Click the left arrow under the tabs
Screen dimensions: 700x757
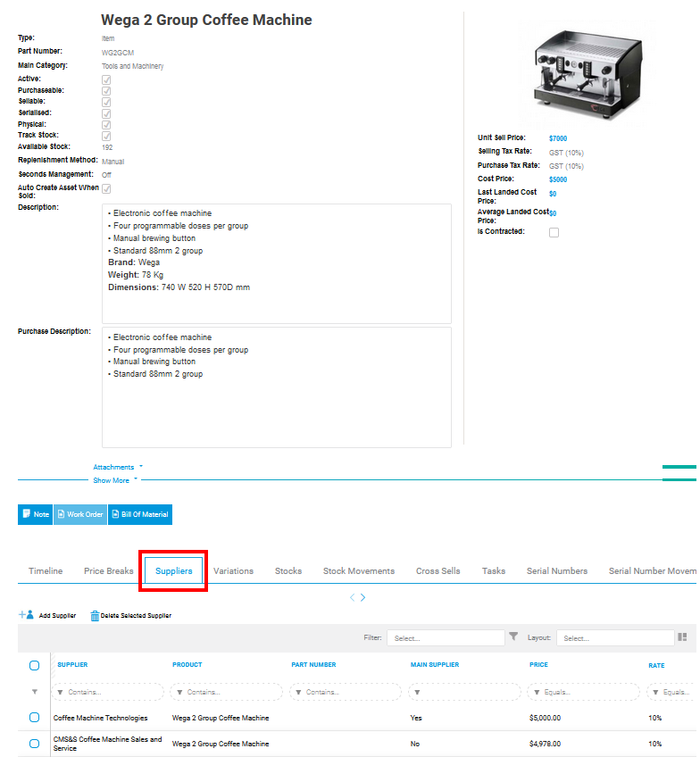pyautogui.click(x=353, y=597)
